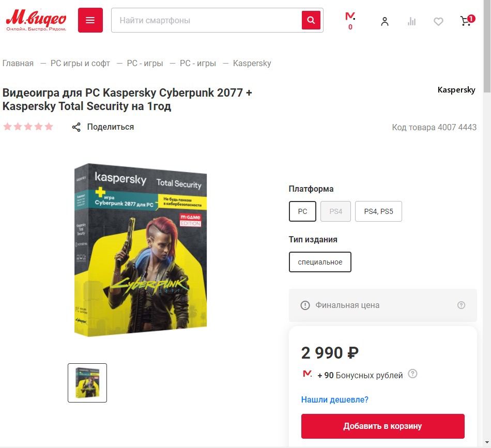Click Добавить в корзину button

tap(382, 426)
